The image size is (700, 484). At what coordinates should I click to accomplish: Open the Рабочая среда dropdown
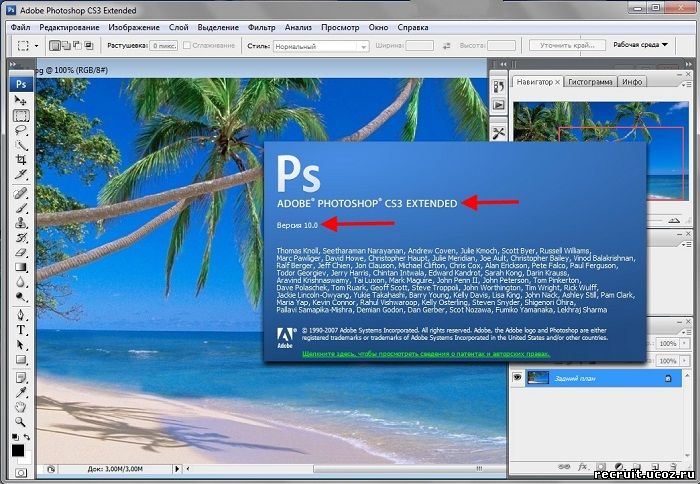click(640, 45)
